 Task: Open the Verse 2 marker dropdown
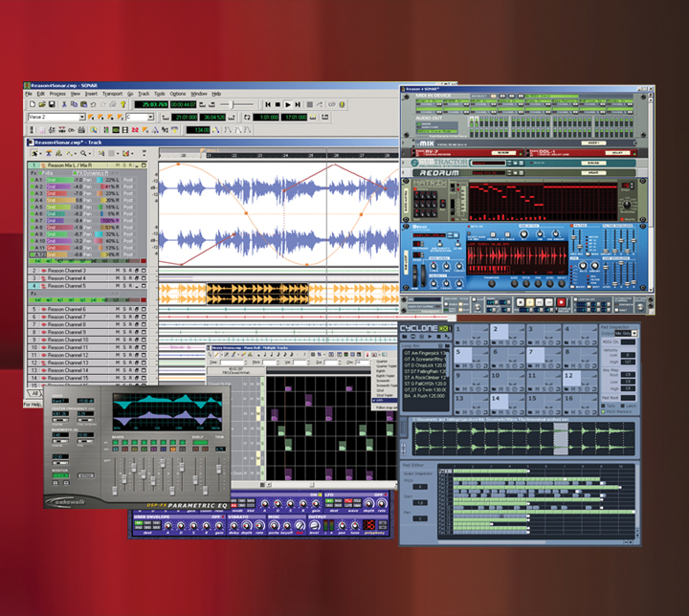[82, 118]
